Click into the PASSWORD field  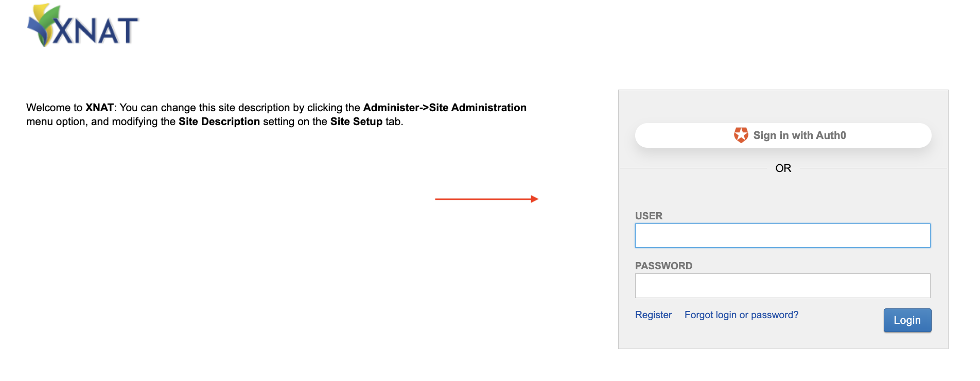tap(782, 286)
